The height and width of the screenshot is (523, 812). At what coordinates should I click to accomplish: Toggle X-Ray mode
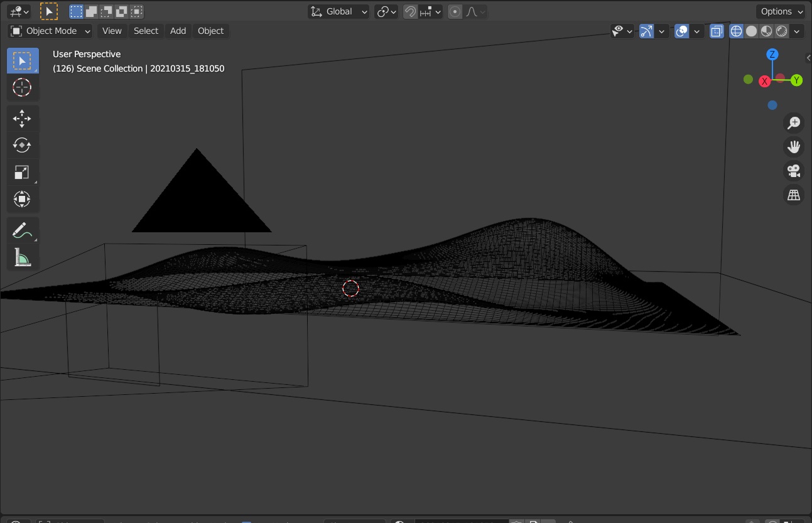coord(717,31)
